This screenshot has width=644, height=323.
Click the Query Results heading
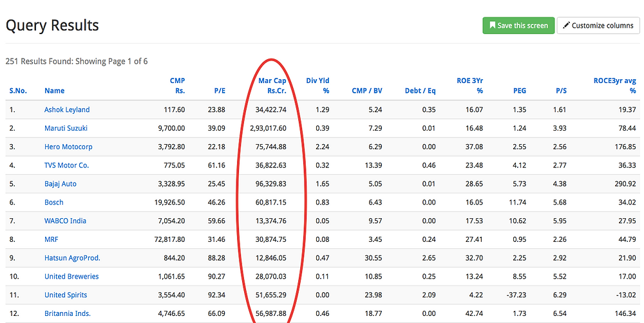tap(52, 26)
